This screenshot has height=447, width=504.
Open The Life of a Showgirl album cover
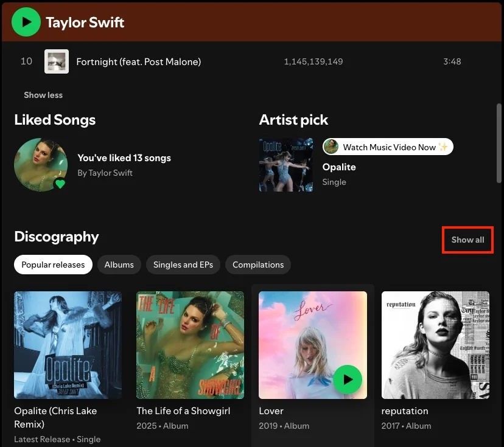point(190,345)
